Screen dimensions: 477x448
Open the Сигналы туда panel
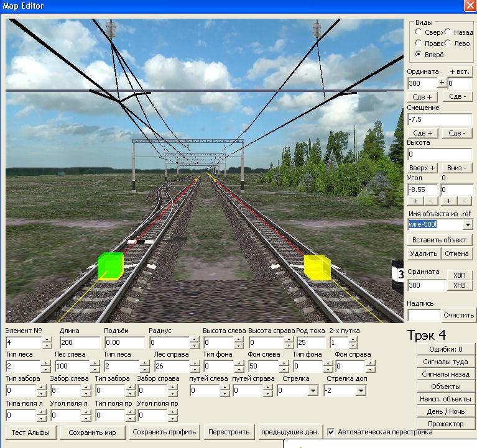point(446,362)
